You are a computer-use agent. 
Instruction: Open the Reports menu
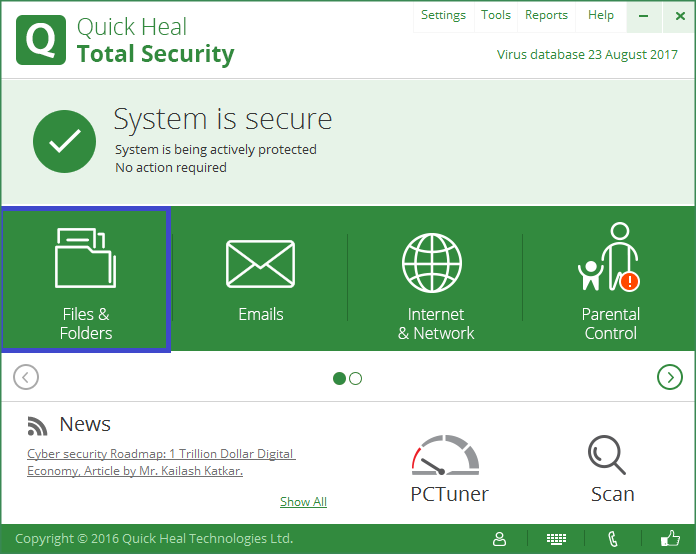point(546,16)
